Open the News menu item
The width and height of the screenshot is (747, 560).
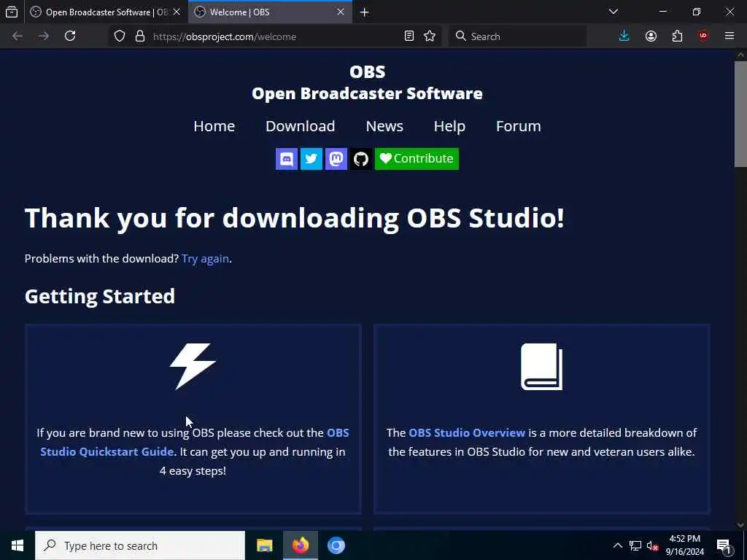(384, 126)
